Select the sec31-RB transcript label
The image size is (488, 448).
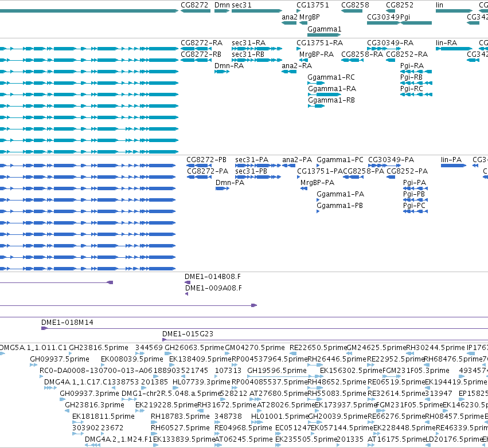click(248, 54)
